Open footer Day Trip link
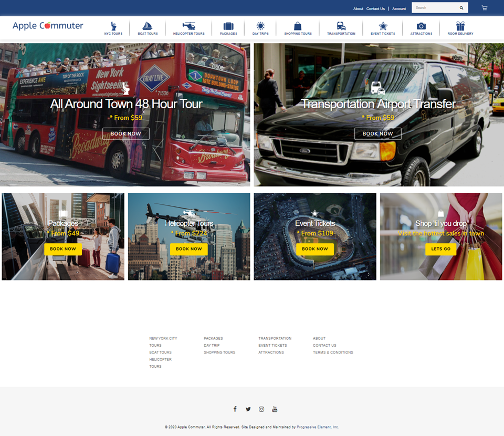This screenshot has height=436, width=504. point(212,345)
